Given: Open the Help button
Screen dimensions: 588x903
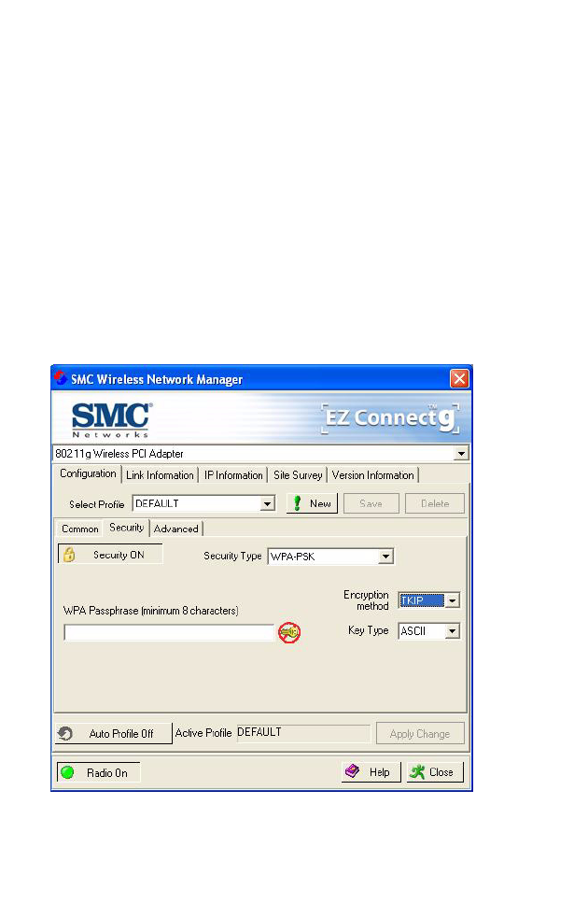Looking at the screenshot, I should point(371,772).
